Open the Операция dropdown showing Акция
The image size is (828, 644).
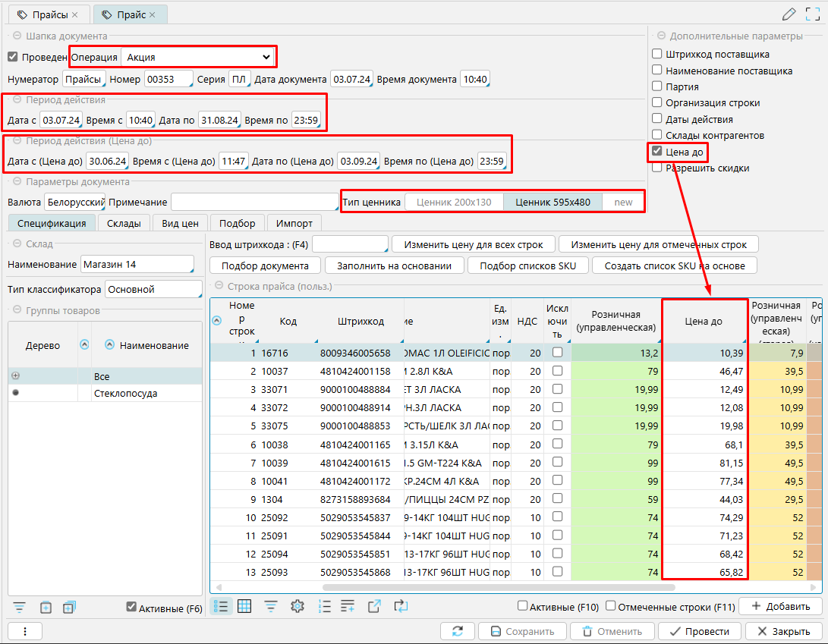pyautogui.click(x=198, y=57)
